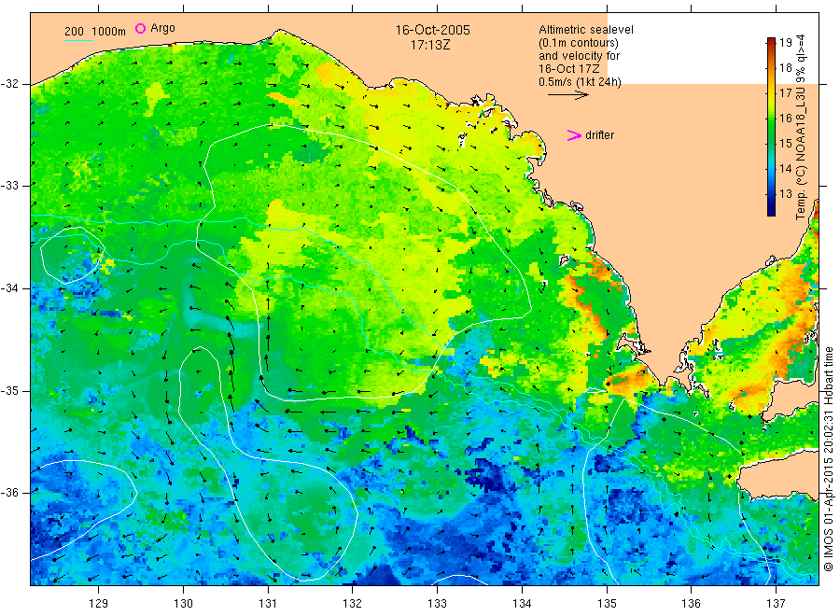Click the 'Argo' legend label
This screenshot has height=616, width=840.
pyautogui.click(x=162, y=28)
